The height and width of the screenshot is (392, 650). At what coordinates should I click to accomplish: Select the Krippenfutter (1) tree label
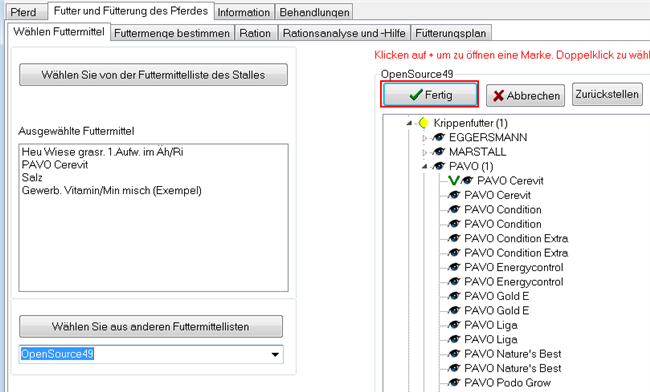click(471, 123)
